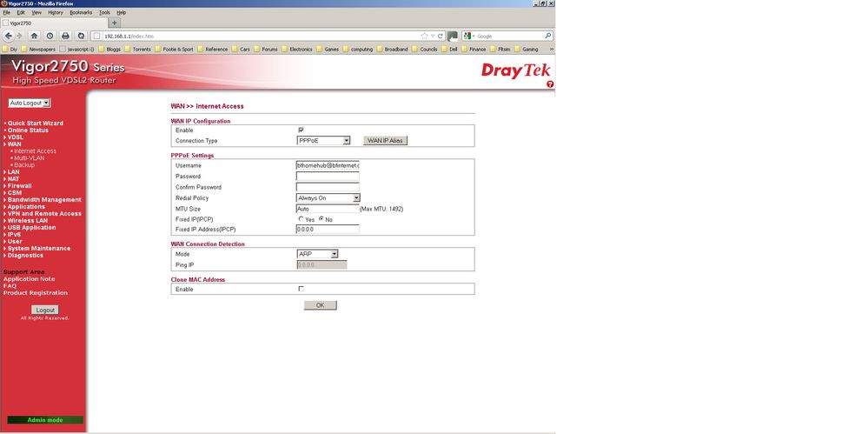The height and width of the screenshot is (434, 868).
Task: Open the Edit menu
Action: [x=21, y=12]
